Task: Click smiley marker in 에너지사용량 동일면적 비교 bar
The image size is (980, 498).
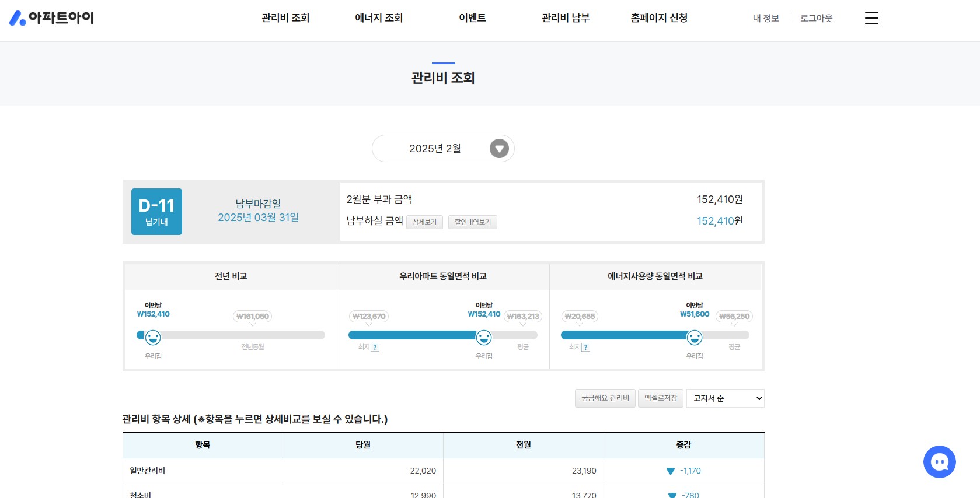Action: [x=695, y=337]
